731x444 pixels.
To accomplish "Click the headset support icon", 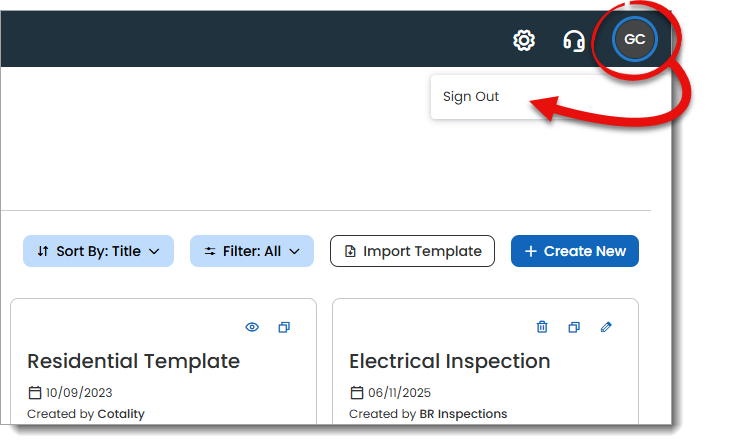I will tap(574, 41).
